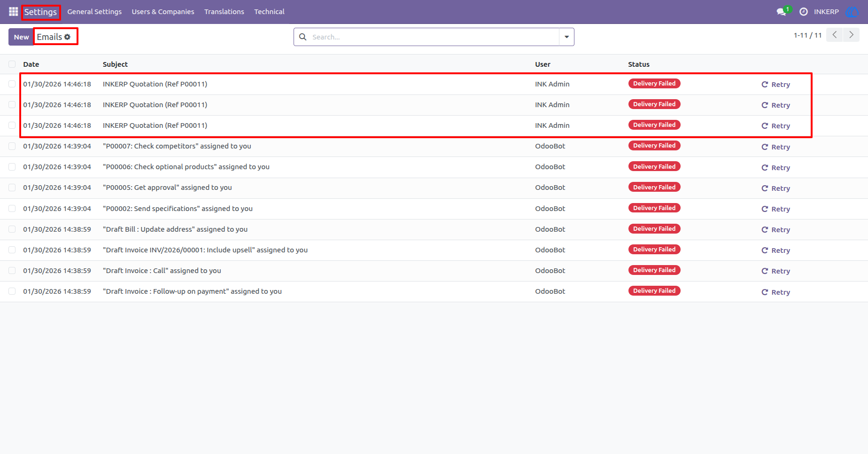Go to next page arrow

[x=851, y=35]
